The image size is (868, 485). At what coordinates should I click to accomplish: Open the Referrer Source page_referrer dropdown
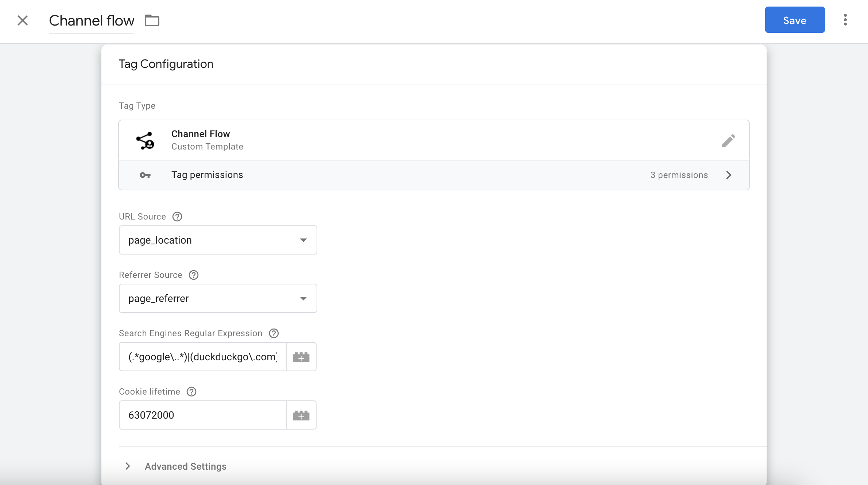218,298
